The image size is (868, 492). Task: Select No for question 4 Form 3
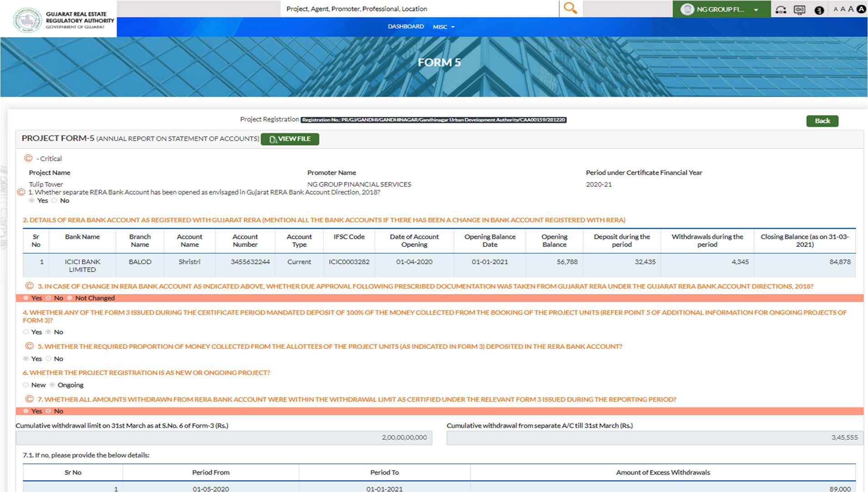(x=48, y=332)
